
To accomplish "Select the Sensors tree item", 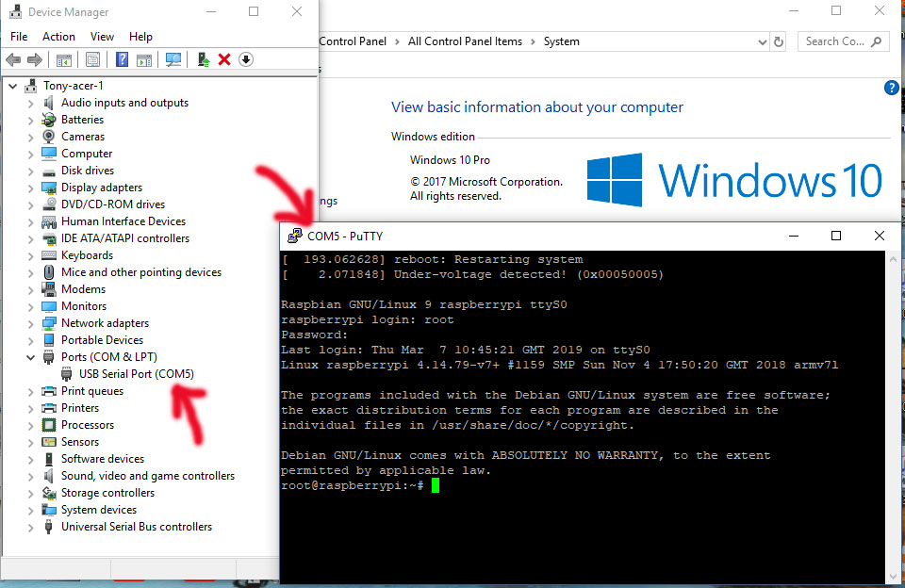I will coord(80,441).
